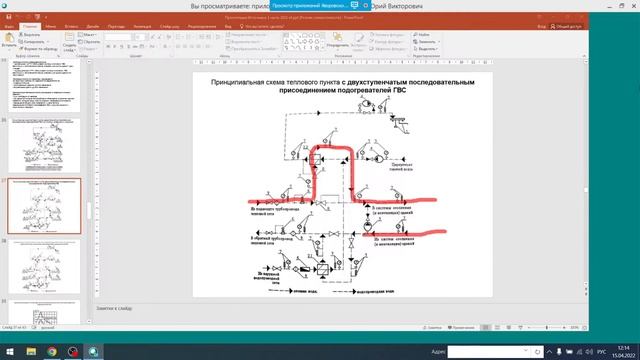The height and width of the screenshot is (360, 640).
Task: Click the Share (Общий доступ) button
Action: tap(566, 26)
